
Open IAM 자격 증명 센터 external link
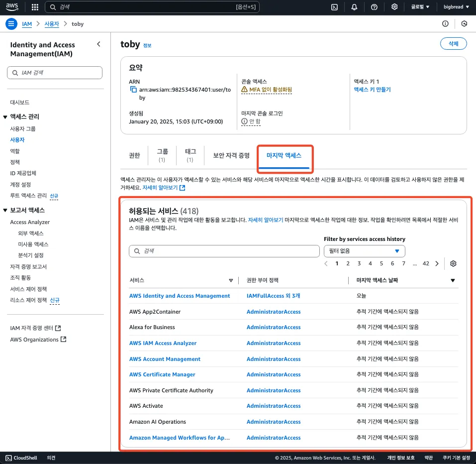(x=35, y=328)
